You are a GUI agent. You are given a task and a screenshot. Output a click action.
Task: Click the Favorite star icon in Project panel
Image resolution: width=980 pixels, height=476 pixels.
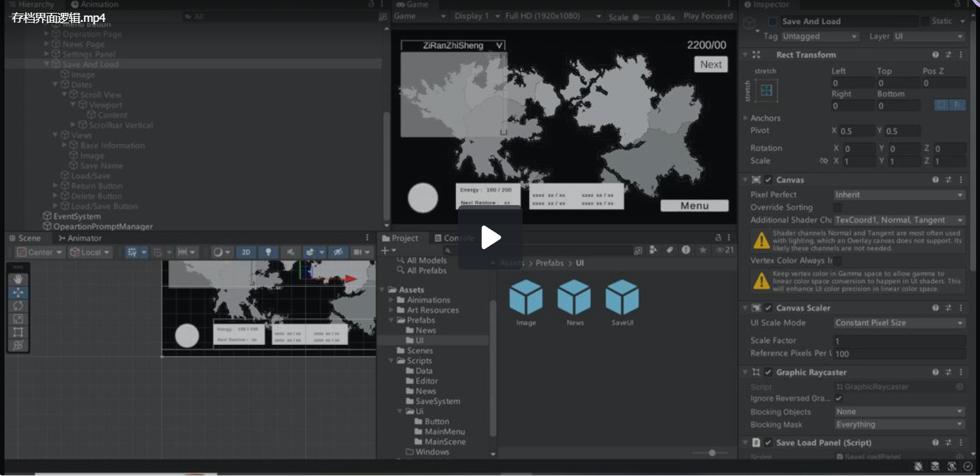click(702, 250)
